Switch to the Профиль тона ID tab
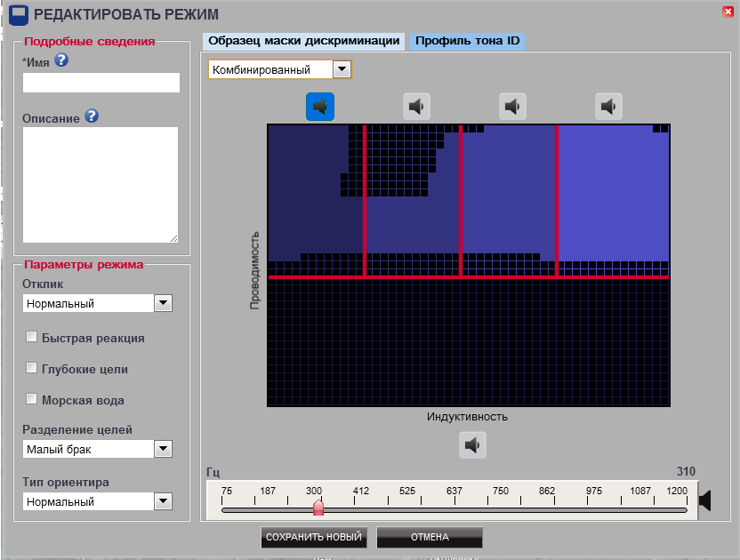 coord(467,41)
